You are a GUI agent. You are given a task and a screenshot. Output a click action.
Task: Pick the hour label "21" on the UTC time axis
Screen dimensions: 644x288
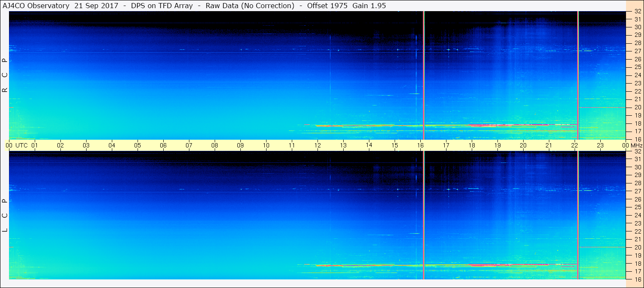549,145
